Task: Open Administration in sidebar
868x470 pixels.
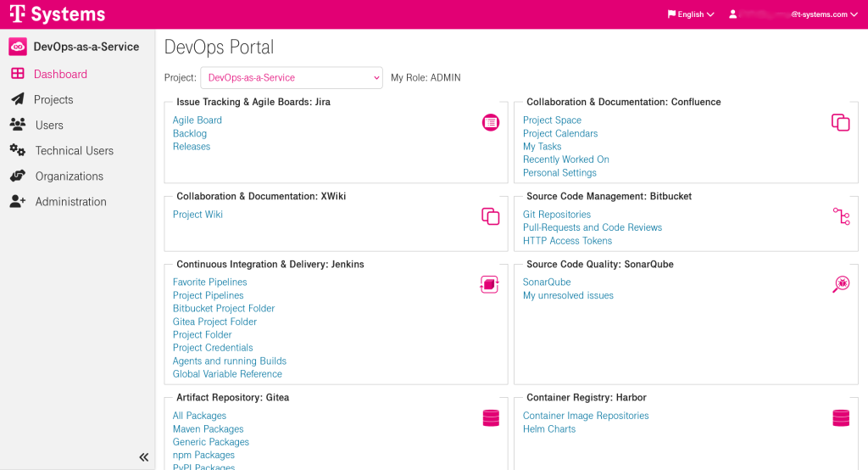Action: (71, 201)
